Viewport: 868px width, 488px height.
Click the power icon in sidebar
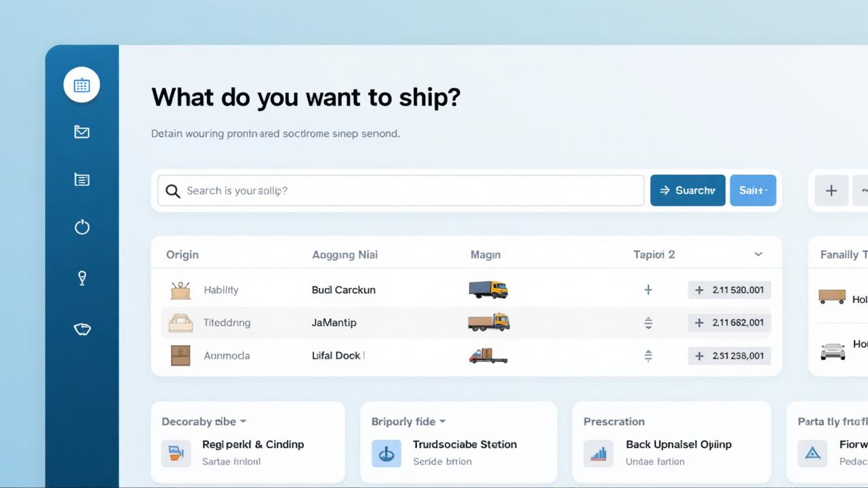pyautogui.click(x=82, y=227)
